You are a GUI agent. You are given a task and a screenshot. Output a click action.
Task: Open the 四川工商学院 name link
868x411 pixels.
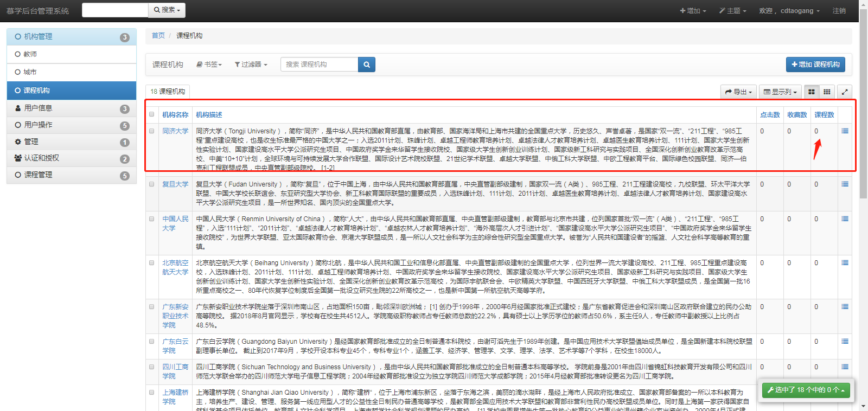(x=175, y=371)
